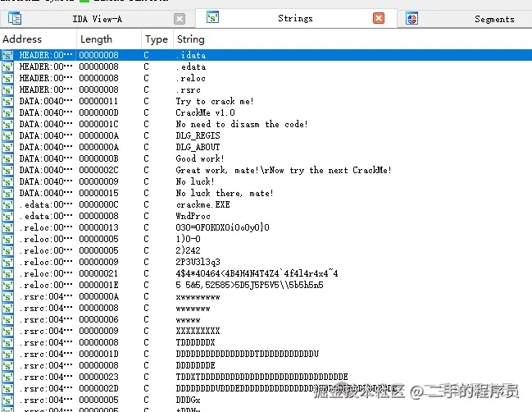This screenshot has height=412, width=532.
Task: Click the icon beside the XXXXXXXXX row
Action: [8, 332]
